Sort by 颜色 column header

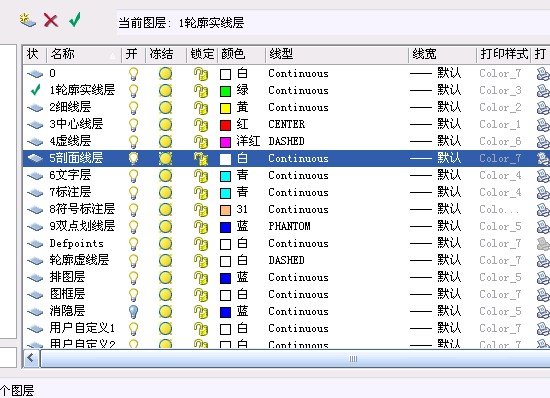241,54
